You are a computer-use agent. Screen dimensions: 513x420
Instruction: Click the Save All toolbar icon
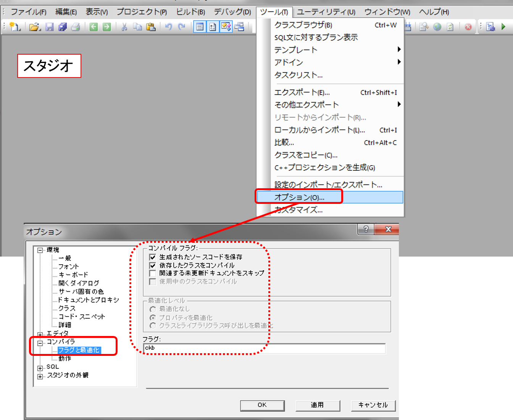63,27
